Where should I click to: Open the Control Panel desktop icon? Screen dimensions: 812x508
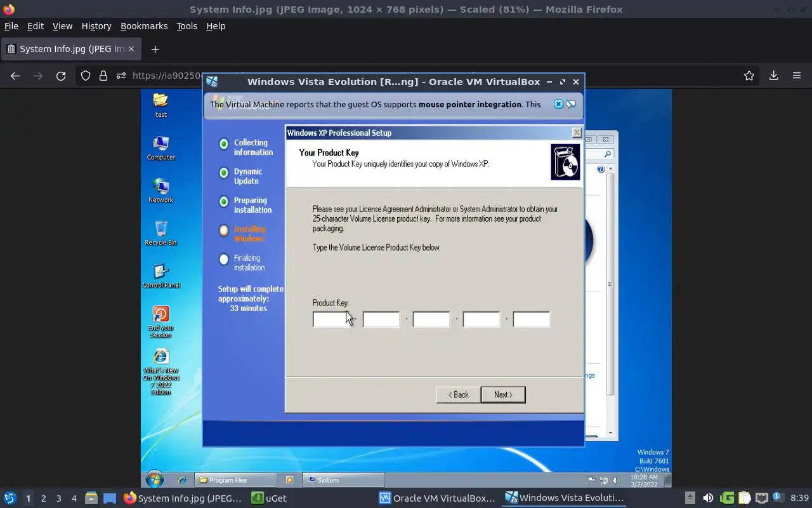click(160, 276)
